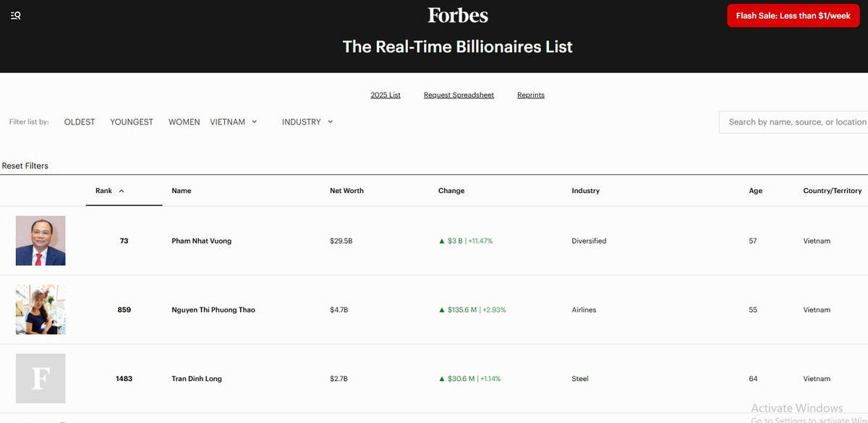
Task: Sort the table by Age column
Action: pyautogui.click(x=755, y=191)
